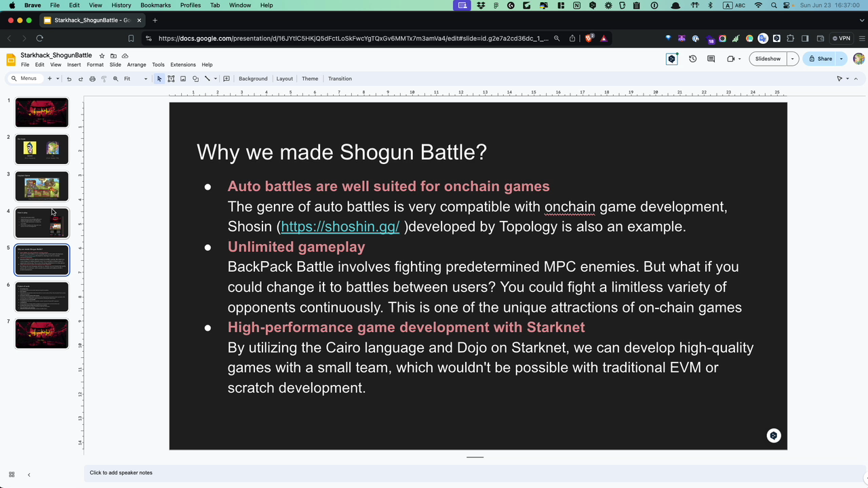Image resolution: width=868 pixels, height=488 pixels.
Task: Click the Google account avatar
Action: [859, 59]
